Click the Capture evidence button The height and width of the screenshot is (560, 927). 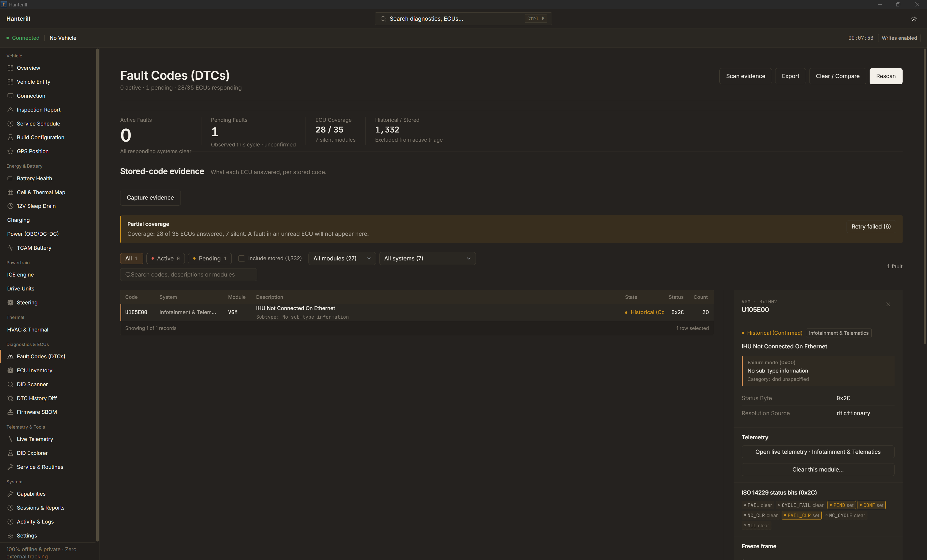150,197
